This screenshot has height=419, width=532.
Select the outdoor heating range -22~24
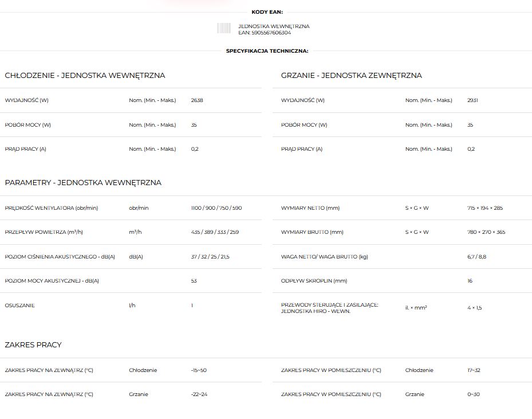tap(199, 394)
